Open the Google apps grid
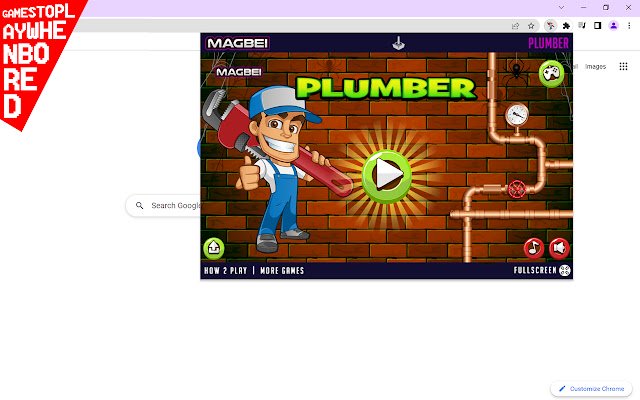Viewport: 640px width, 400px height. (623, 67)
